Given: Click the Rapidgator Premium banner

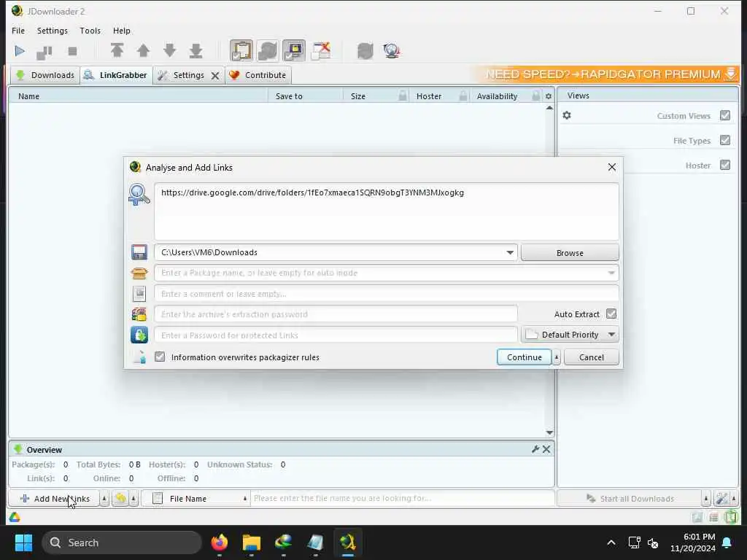Looking at the screenshot, I should (606, 74).
